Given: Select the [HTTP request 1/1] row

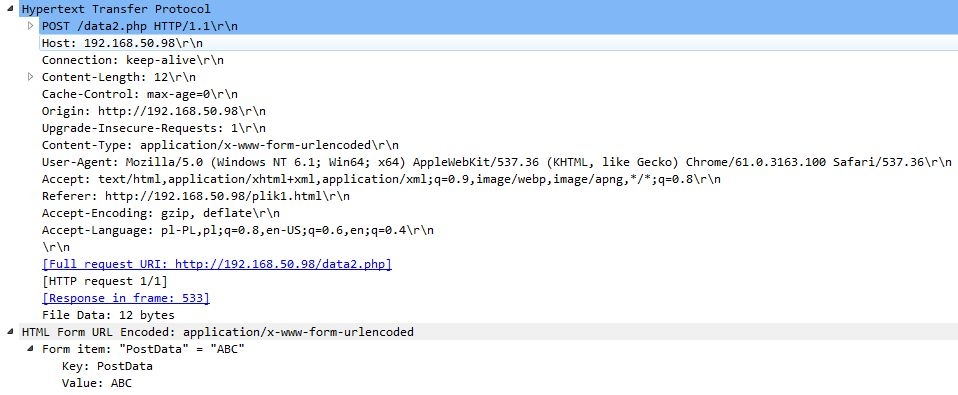Looking at the screenshot, I should [104, 281].
